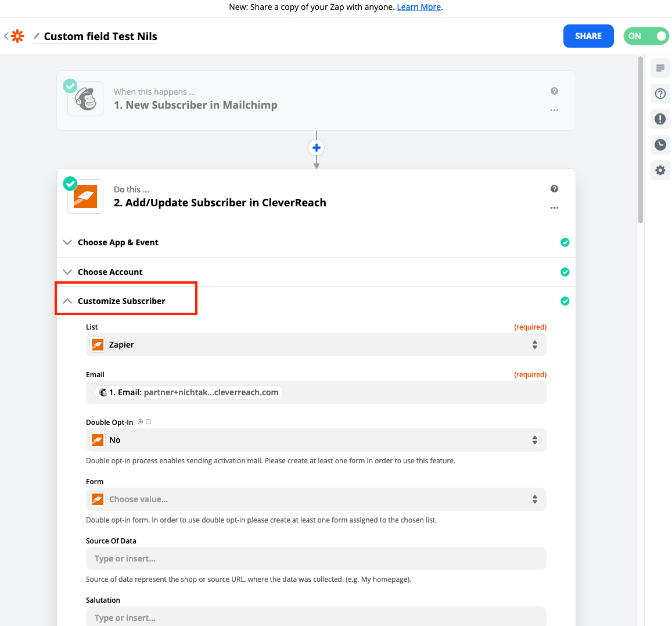Image resolution: width=672 pixels, height=626 pixels.
Task: Open the List dropdown showing Zapier
Action: point(316,345)
